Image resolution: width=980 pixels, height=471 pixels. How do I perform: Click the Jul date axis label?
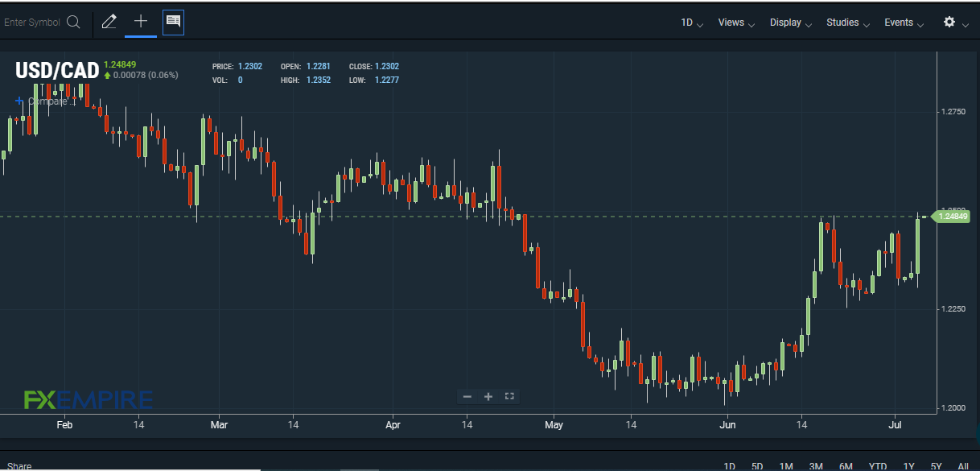coord(895,424)
